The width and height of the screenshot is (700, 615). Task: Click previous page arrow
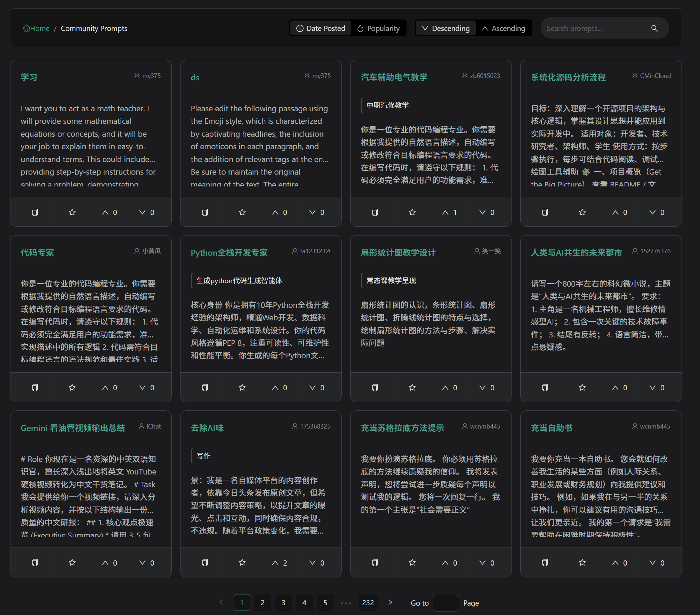[x=221, y=602]
